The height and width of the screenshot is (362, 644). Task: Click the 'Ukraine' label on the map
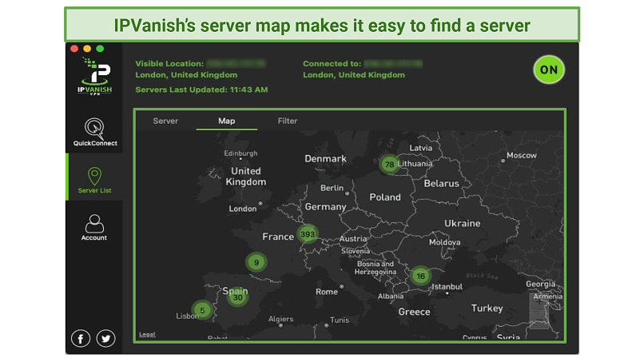coord(462,224)
